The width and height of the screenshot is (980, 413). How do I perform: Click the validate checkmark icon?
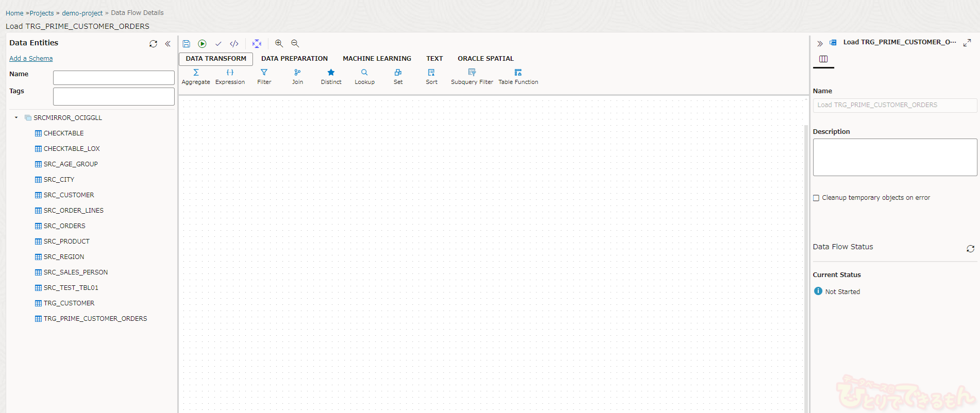pos(218,44)
